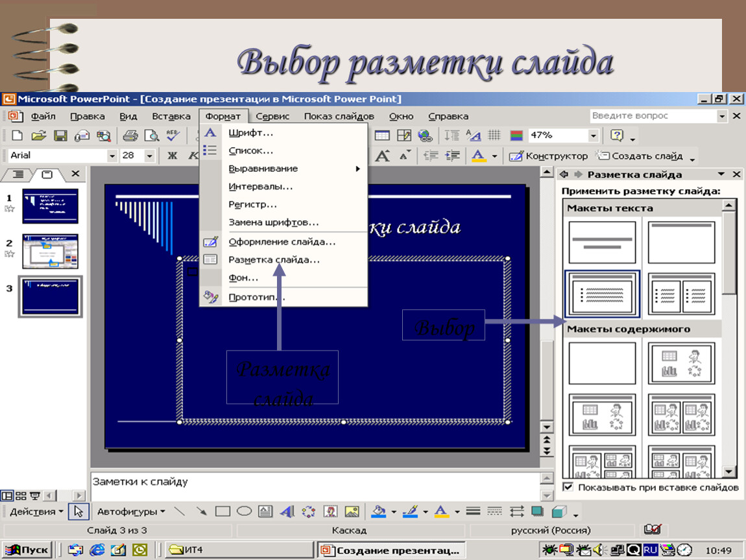Start slide show from the view buttons

[35, 496]
